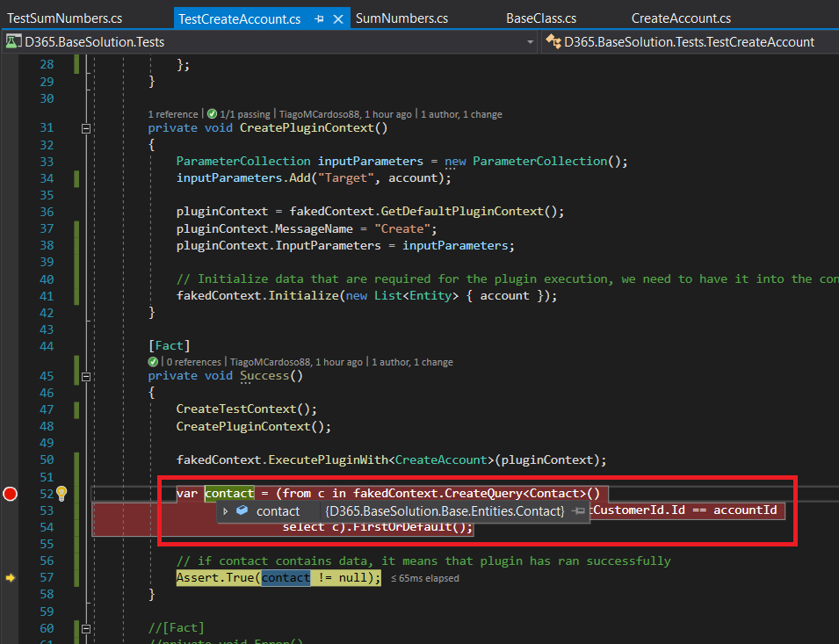Click the yellow execution arrow at line 57
839x644 pixels.
click(10, 577)
